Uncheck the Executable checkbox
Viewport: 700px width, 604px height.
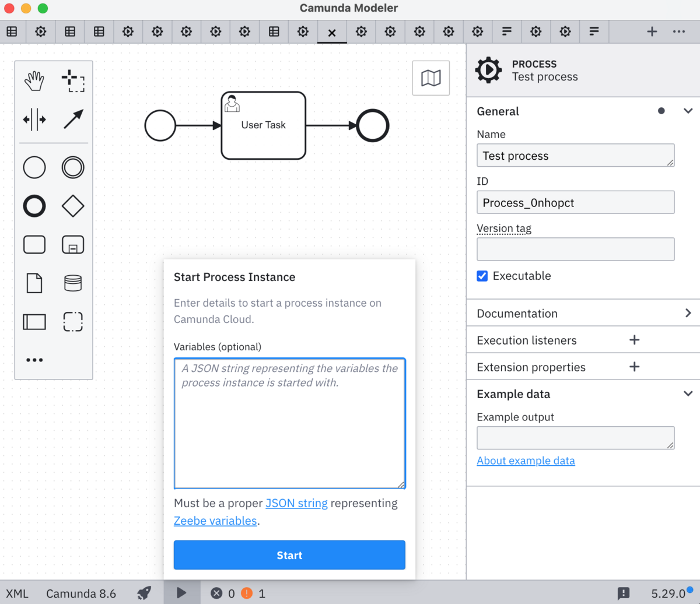coord(482,276)
